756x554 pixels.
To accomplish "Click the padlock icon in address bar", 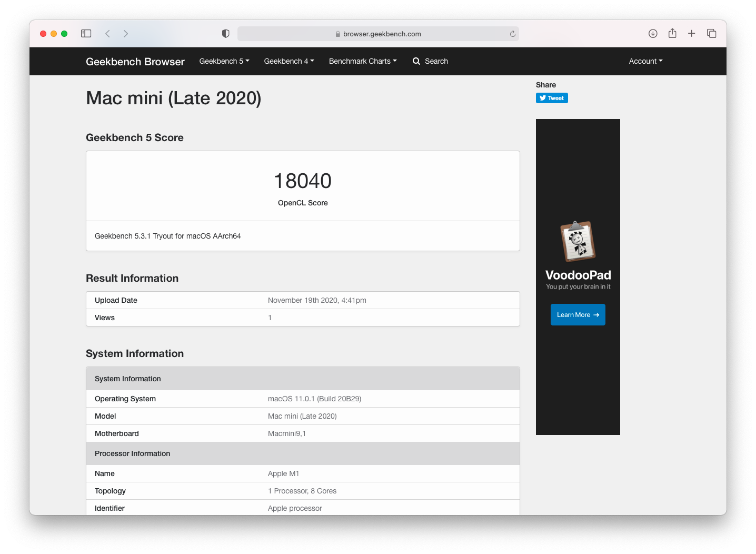I will (338, 34).
